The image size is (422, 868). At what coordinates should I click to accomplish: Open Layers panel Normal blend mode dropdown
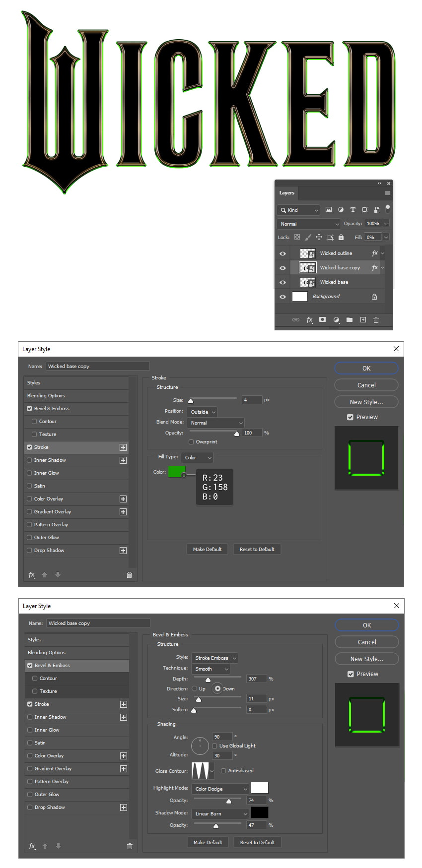[x=309, y=224]
